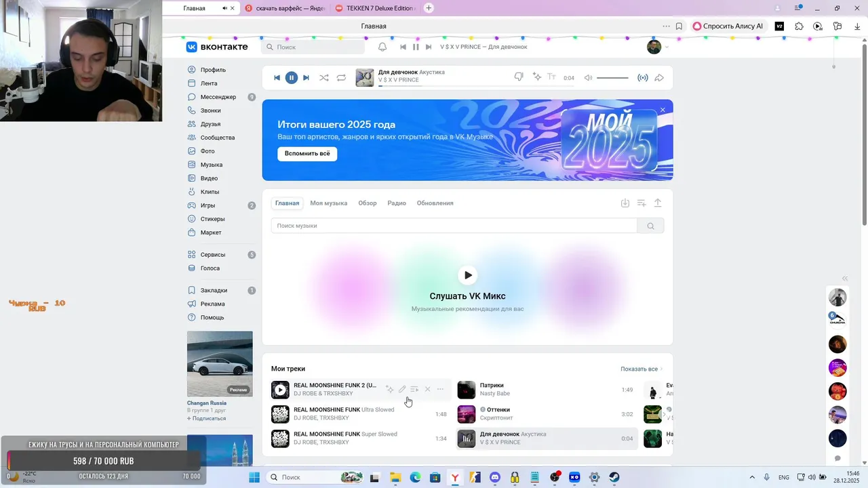Click the Вспомнить всё banner button

click(x=307, y=153)
